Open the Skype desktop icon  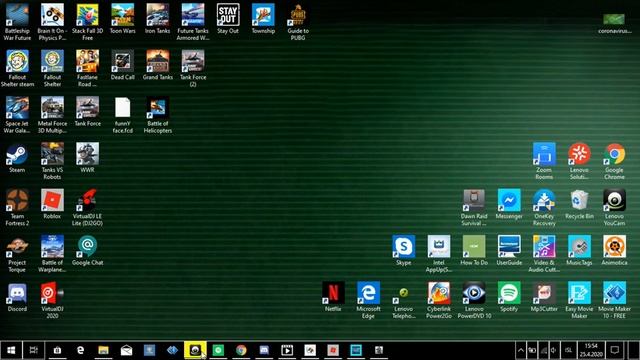click(x=404, y=250)
